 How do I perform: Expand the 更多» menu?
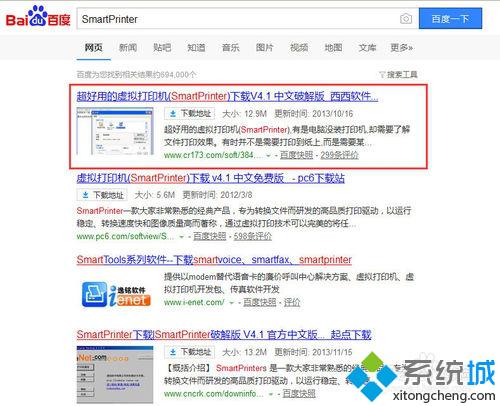[x=402, y=48]
